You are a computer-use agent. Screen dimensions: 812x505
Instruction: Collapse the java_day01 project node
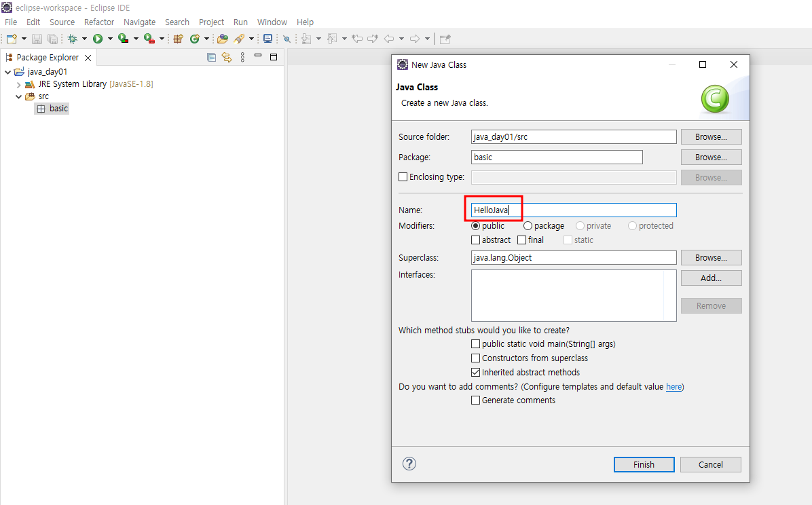(x=7, y=72)
